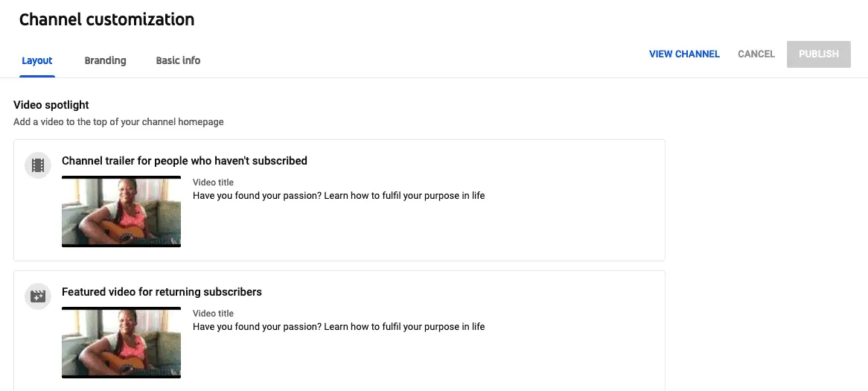868x391 pixels.
Task: Select the channel trailer video thumbnail
Action: pyautogui.click(x=121, y=211)
